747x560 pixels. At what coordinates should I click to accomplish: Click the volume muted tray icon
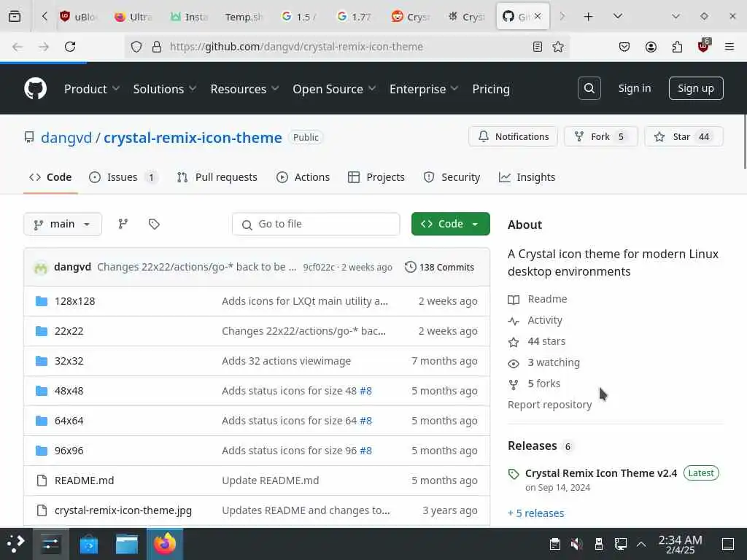576,544
